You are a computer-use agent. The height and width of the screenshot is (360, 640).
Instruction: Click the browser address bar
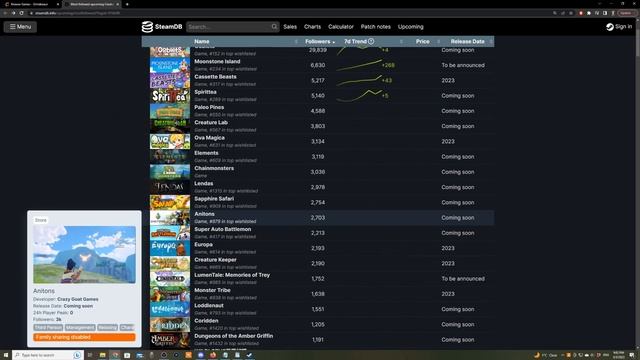[x=286, y=13]
